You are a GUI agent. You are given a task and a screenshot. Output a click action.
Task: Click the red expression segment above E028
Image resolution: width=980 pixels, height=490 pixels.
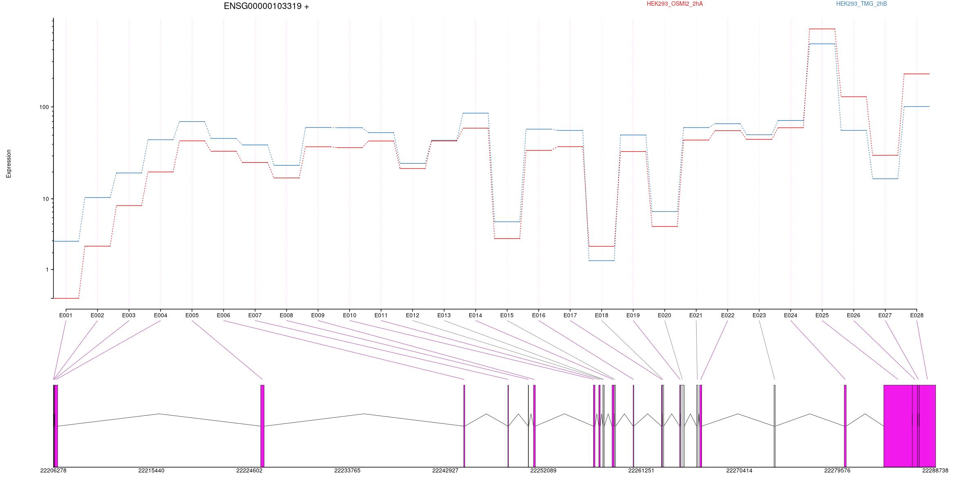pyautogui.click(x=917, y=74)
